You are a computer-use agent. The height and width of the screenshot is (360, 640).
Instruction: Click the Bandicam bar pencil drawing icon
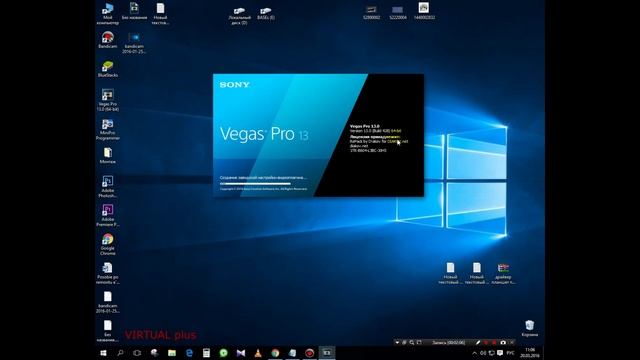[x=478, y=342]
